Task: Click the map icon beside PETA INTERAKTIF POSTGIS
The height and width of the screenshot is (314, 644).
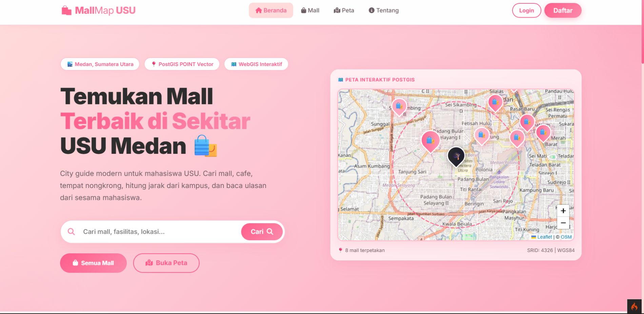Action: point(341,80)
